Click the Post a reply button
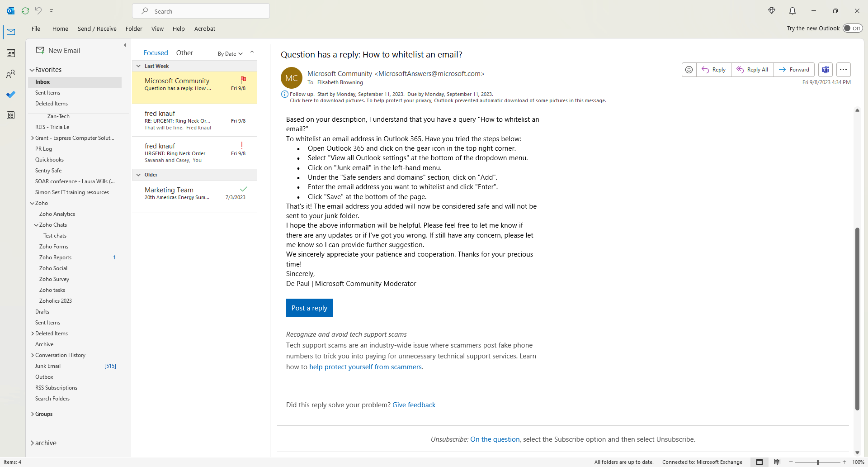The height and width of the screenshot is (467, 868). (x=309, y=308)
